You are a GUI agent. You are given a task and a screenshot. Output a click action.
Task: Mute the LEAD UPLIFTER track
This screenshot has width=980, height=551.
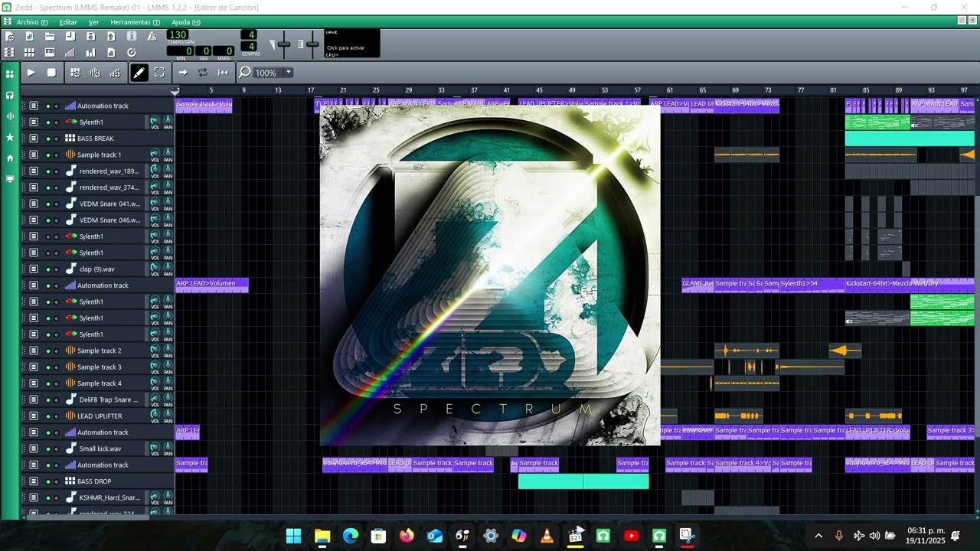click(48, 416)
